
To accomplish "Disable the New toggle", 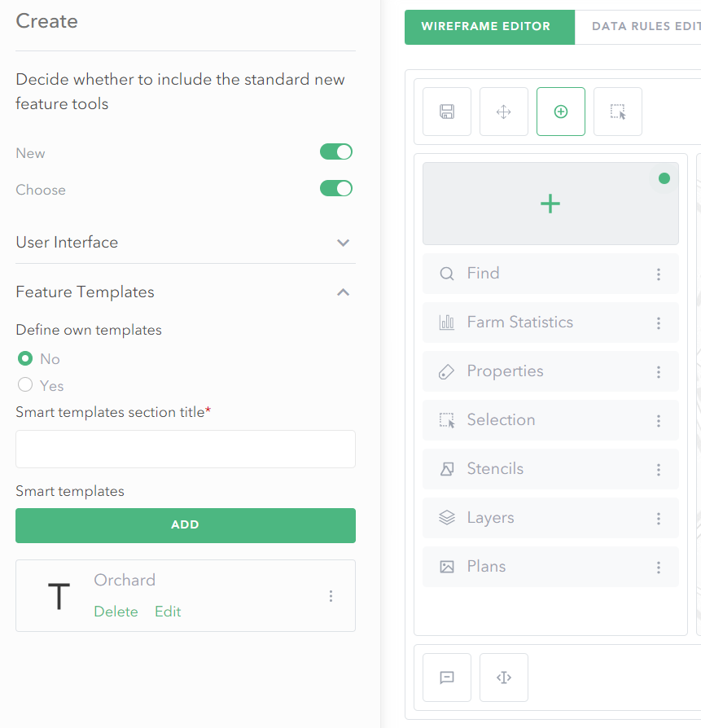I will click(336, 151).
